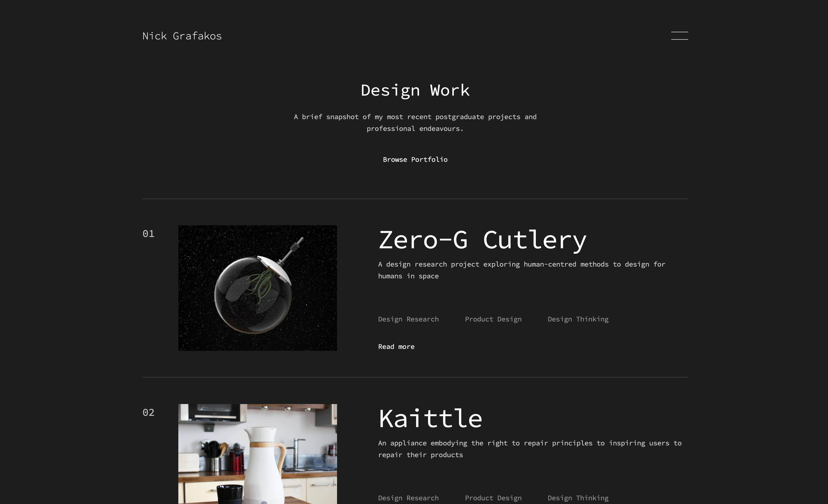The height and width of the screenshot is (504, 828).
Task: Click the 01 project number label
Action: pyautogui.click(x=148, y=234)
